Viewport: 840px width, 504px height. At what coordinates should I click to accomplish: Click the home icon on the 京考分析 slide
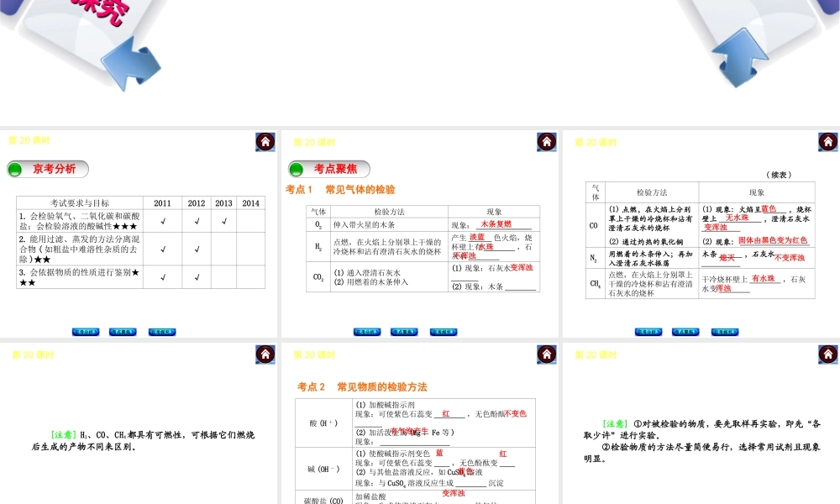(x=265, y=142)
